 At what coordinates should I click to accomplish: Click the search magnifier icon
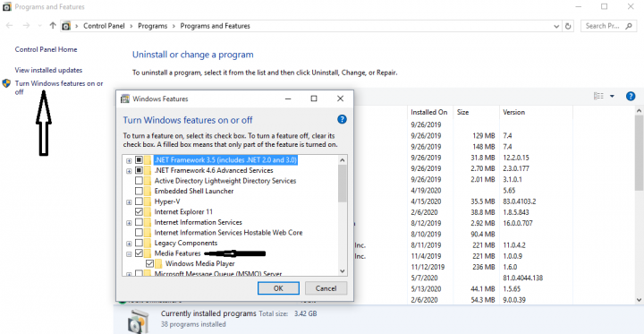point(629,26)
